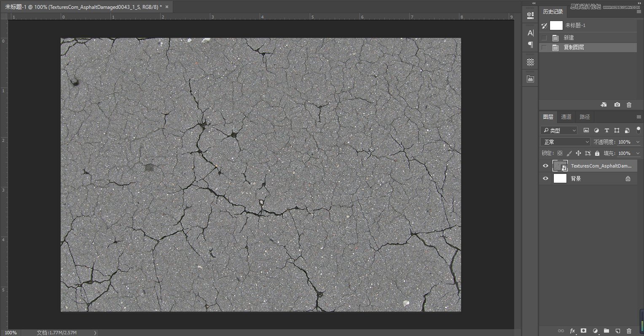Filter layers by type layer icon
Image resolution: width=644 pixels, height=336 pixels.
click(606, 131)
